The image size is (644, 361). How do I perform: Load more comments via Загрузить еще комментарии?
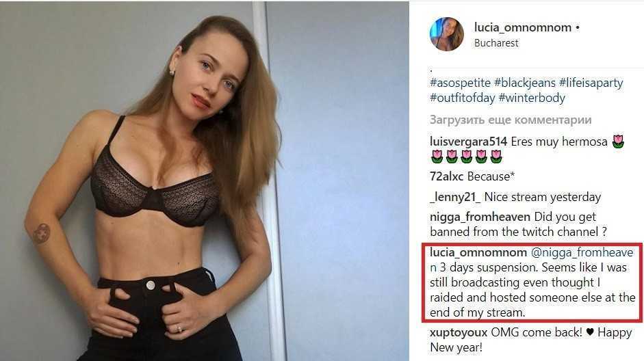point(511,120)
